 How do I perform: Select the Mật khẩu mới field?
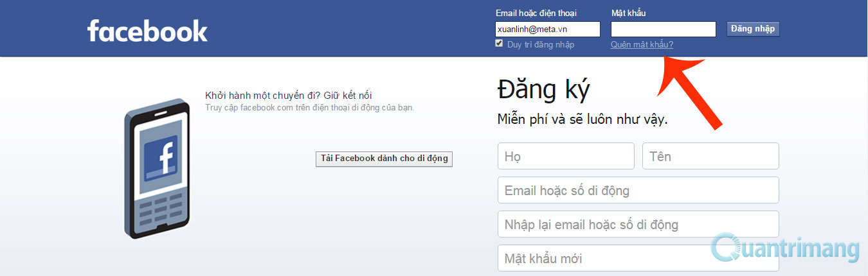(638, 258)
